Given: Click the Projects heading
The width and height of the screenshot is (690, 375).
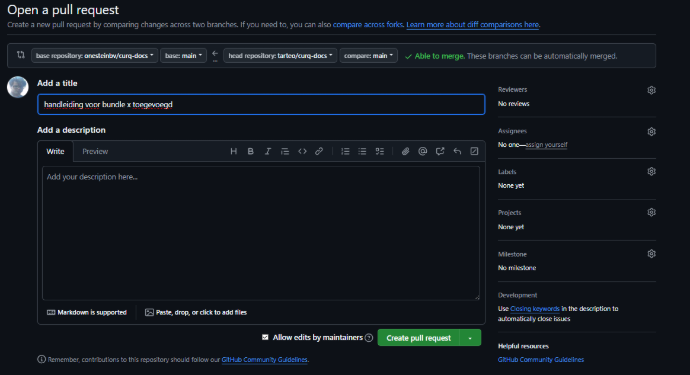Looking at the screenshot, I should [x=510, y=213].
